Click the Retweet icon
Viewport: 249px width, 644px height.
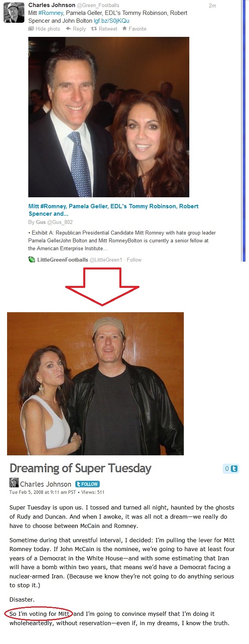pyautogui.click(x=93, y=29)
